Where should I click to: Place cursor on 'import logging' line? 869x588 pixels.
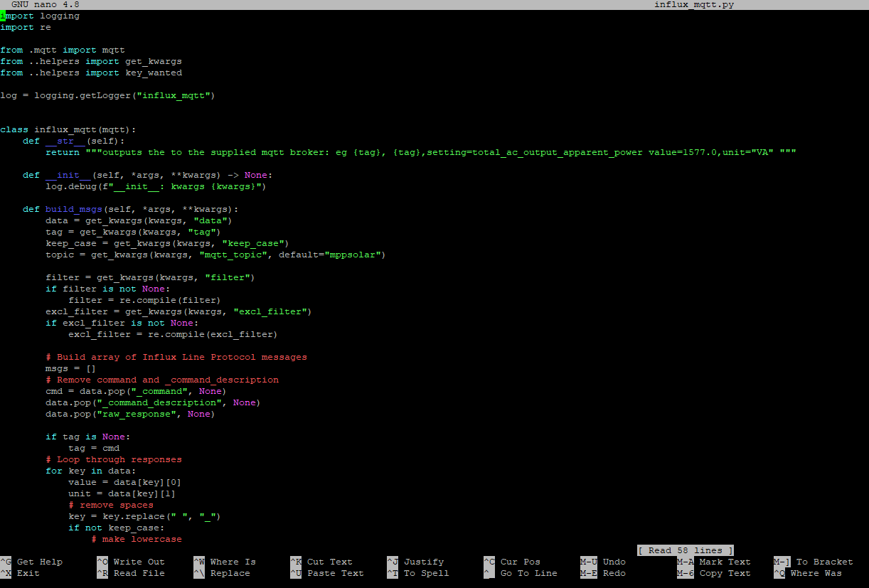click(40, 16)
